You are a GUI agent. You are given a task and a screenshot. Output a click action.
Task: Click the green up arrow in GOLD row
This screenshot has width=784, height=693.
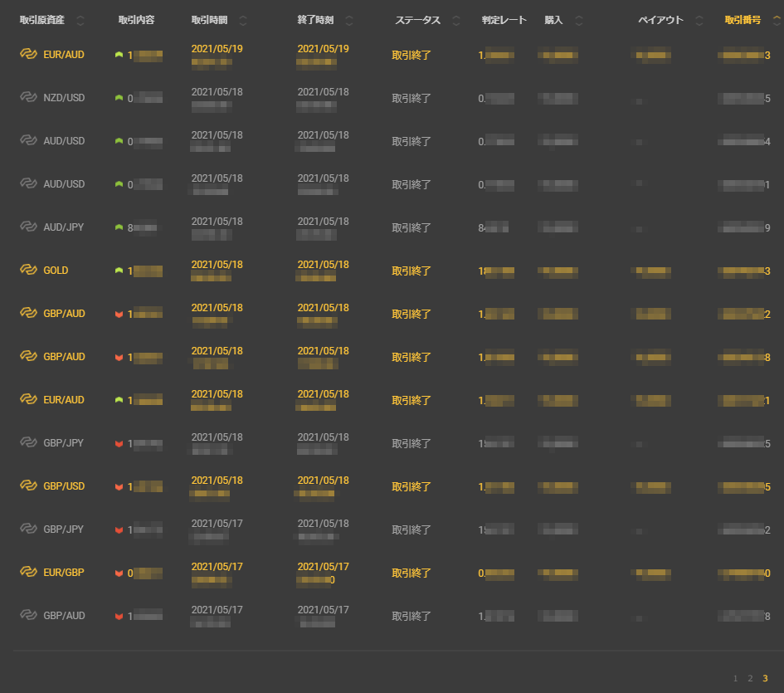119,271
